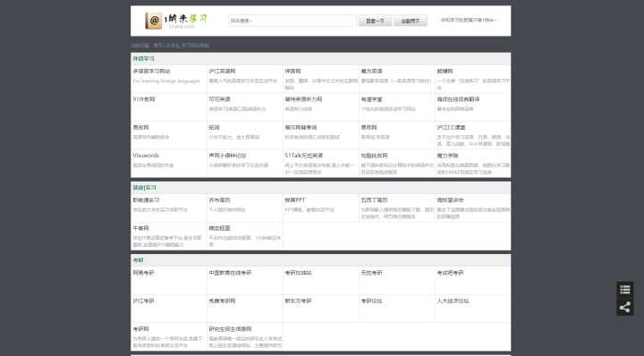Focus the search text box in header
Viewport: 644px width, 356px height.
[292, 21]
